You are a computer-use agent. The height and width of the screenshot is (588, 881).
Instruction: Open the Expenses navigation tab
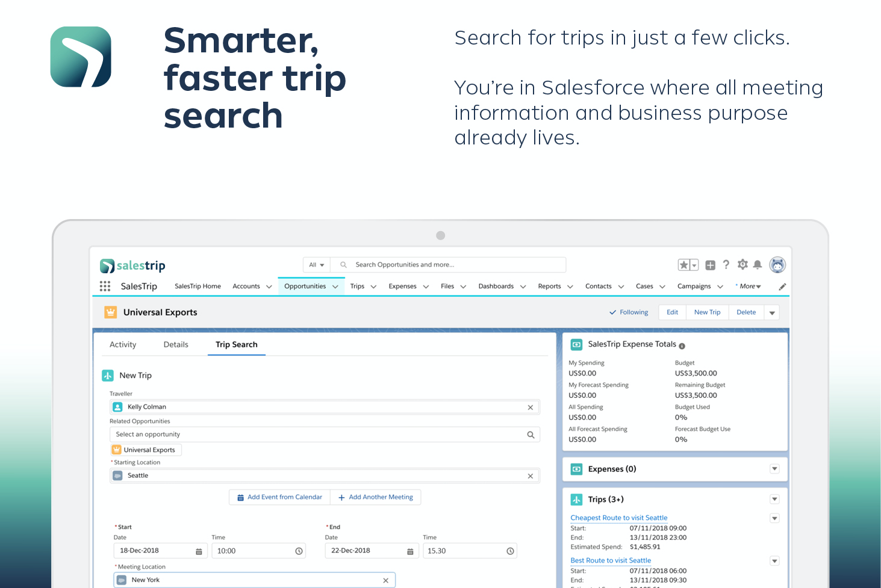tap(402, 286)
